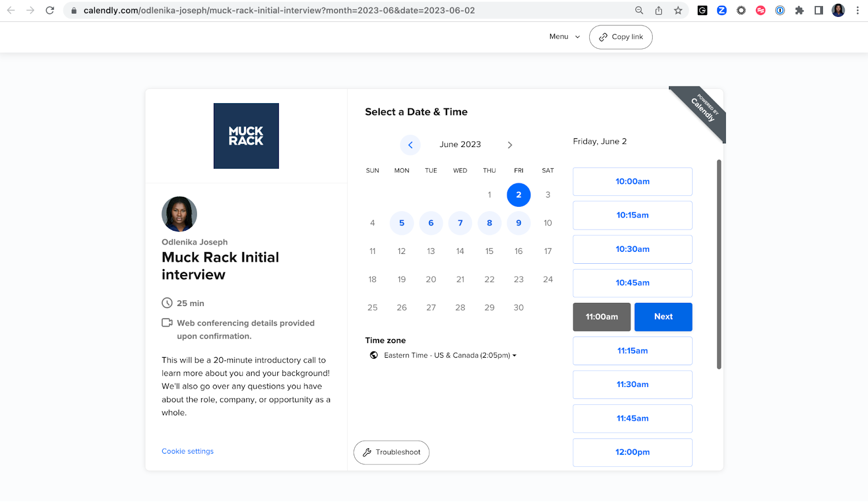Bookmark this page with star icon

(678, 10)
